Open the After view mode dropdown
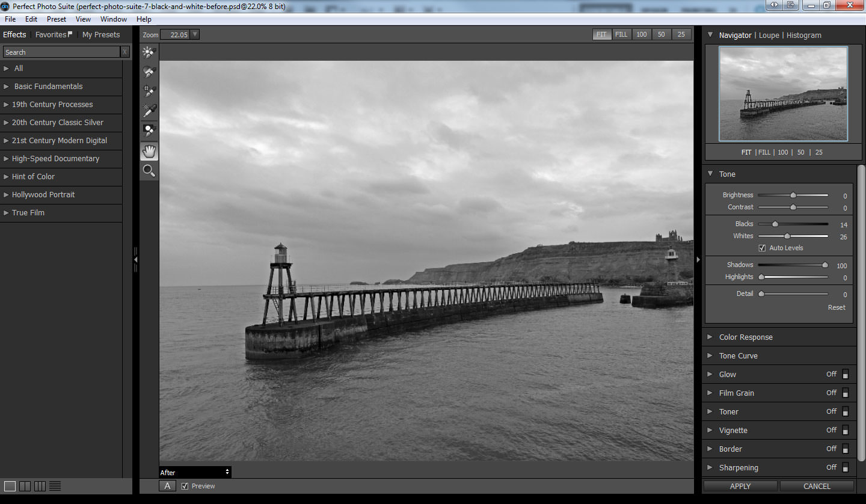 pyautogui.click(x=195, y=472)
